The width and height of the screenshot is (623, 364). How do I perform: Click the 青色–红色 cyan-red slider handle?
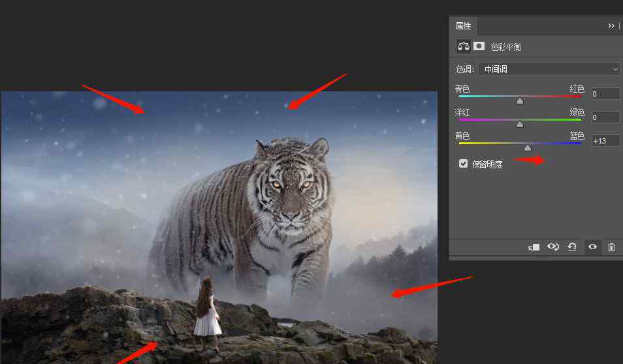pos(520,101)
